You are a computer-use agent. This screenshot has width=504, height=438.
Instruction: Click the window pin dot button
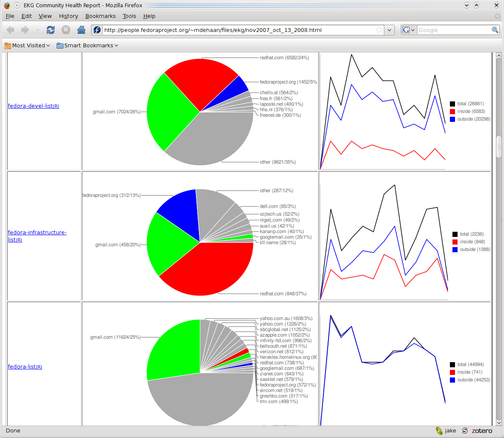(17, 5)
